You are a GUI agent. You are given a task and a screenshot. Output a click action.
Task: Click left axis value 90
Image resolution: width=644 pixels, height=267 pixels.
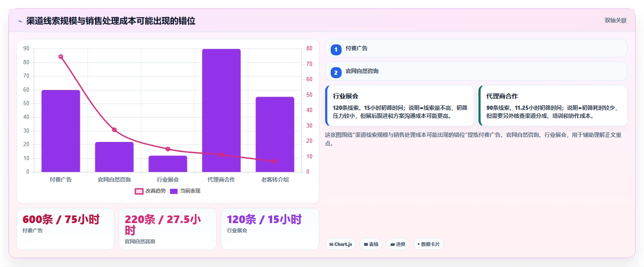pos(26,49)
